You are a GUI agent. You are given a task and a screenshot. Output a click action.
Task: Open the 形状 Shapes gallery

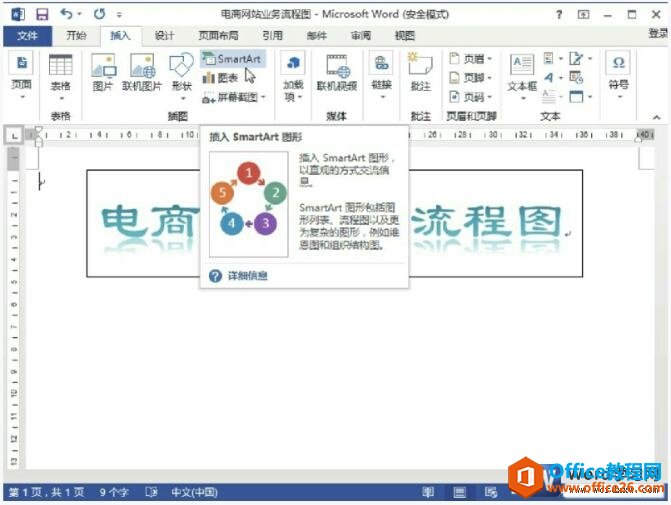181,77
